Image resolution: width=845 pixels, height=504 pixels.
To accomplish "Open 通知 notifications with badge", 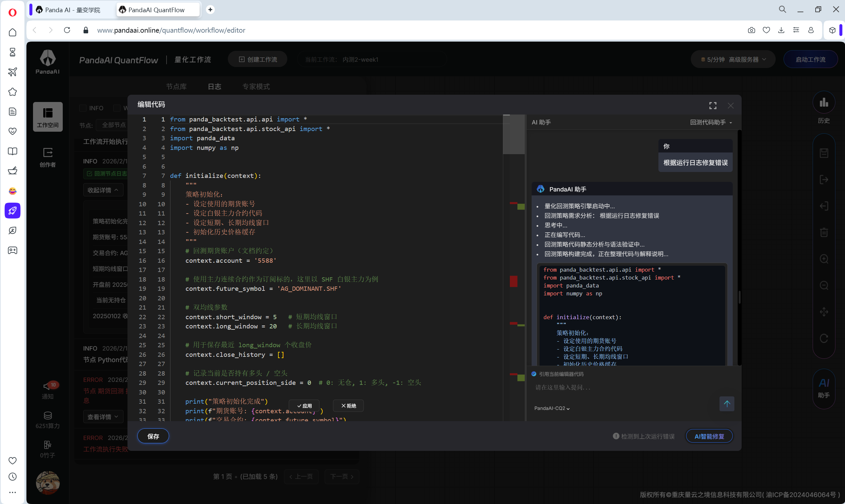I will coord(48,390).
